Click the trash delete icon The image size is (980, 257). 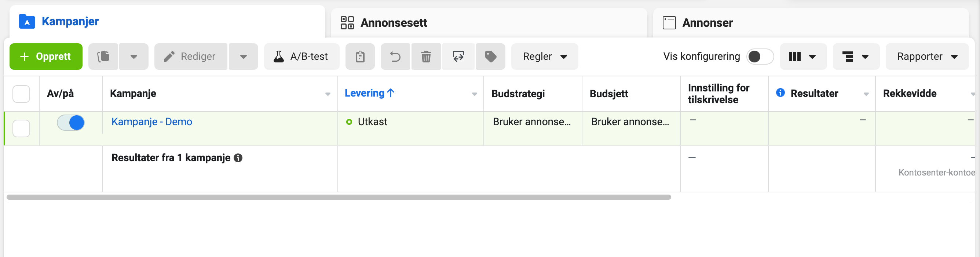coord(426,56)
